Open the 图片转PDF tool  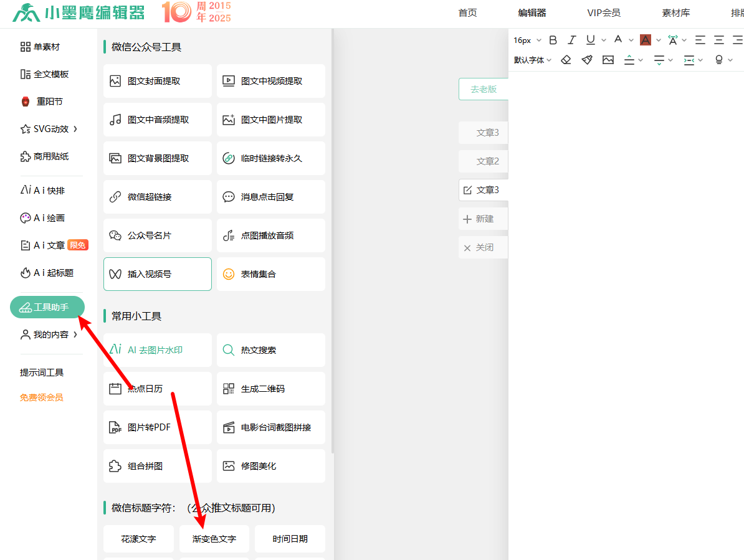pyautogui.click(x=157, y=427)
